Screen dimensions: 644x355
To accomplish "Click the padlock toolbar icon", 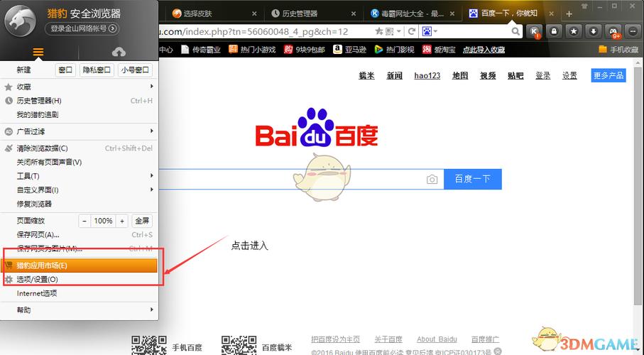I will coord(554,31).
